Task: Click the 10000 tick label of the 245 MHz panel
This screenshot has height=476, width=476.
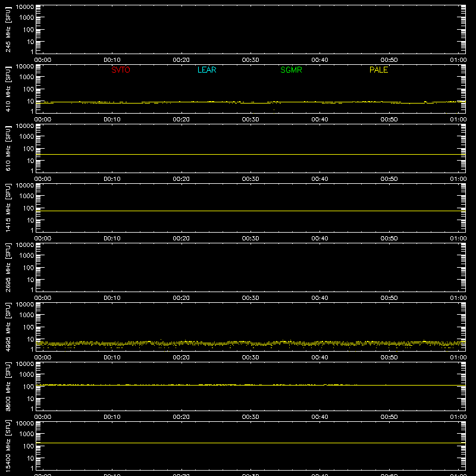Action: click(x=25, y=7)
